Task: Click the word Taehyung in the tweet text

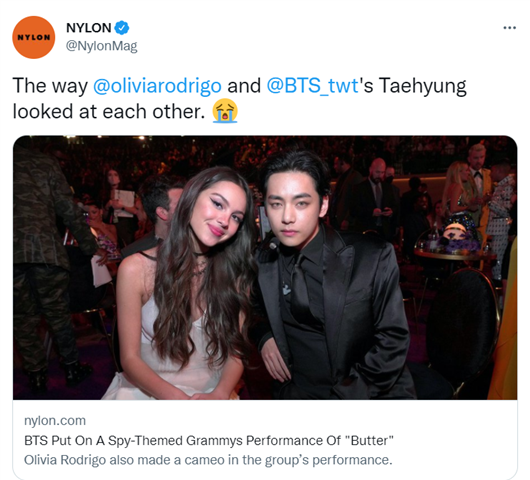Action: point(423,86)
